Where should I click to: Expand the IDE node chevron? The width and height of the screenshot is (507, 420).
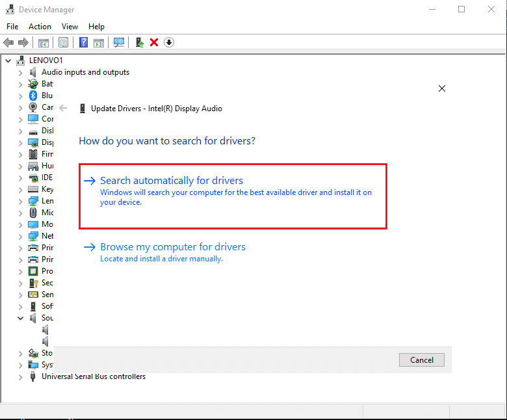(20, 178)
